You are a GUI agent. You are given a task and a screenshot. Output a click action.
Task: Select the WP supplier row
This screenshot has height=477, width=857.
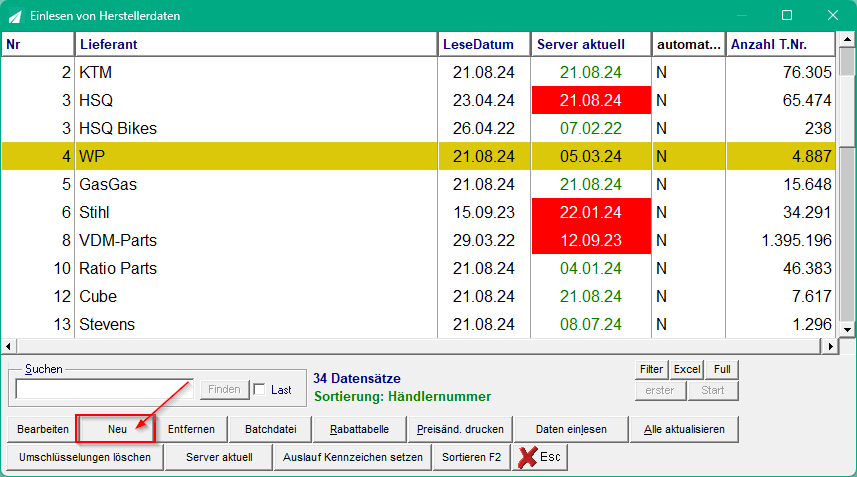tap(419, 156)
